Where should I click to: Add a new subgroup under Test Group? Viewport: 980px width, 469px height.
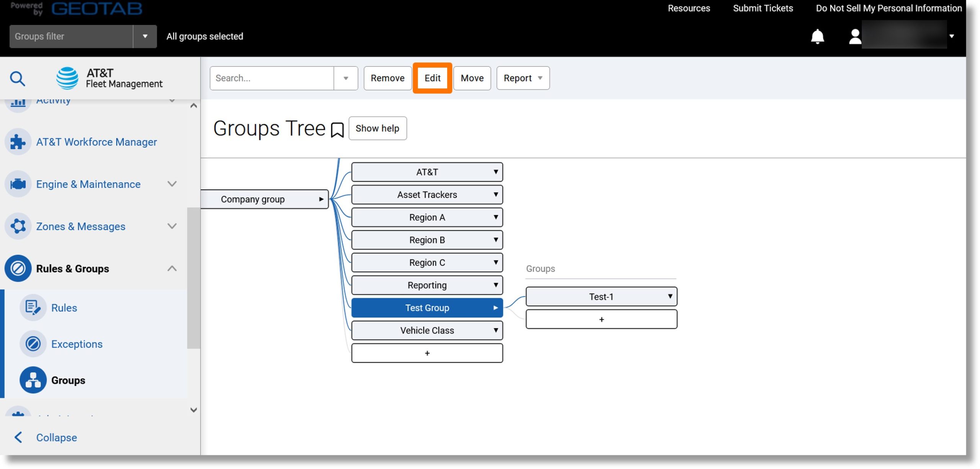[x=601, y=319]
